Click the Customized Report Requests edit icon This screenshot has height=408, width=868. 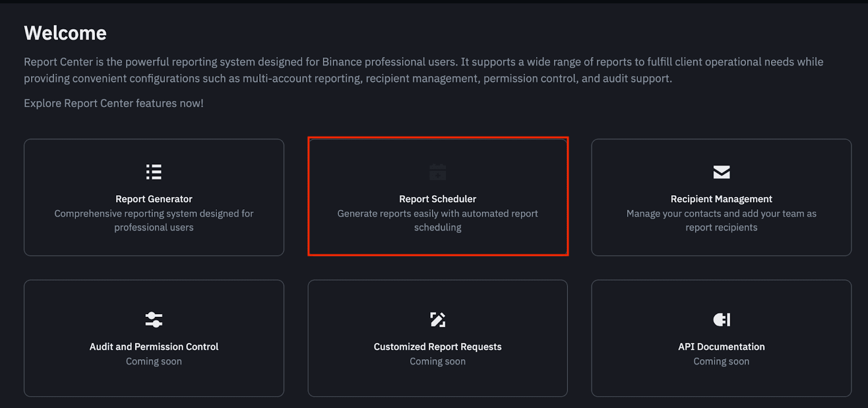pos(438,320)
